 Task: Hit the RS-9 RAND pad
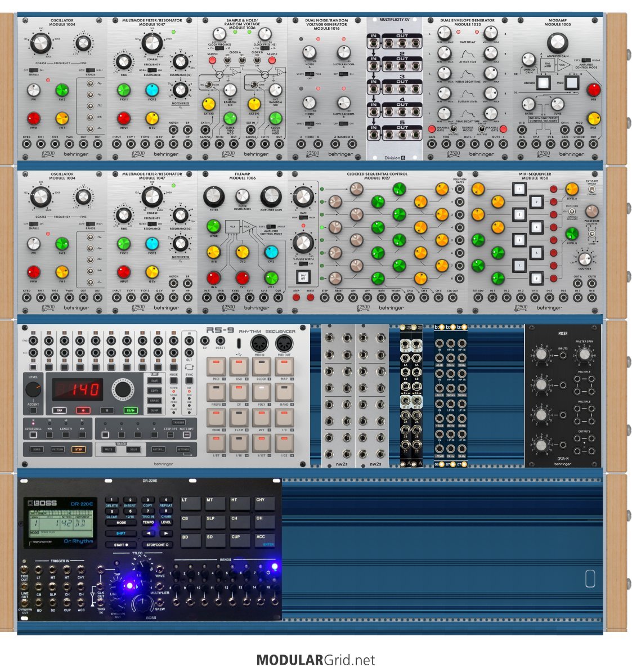[284, 392]
